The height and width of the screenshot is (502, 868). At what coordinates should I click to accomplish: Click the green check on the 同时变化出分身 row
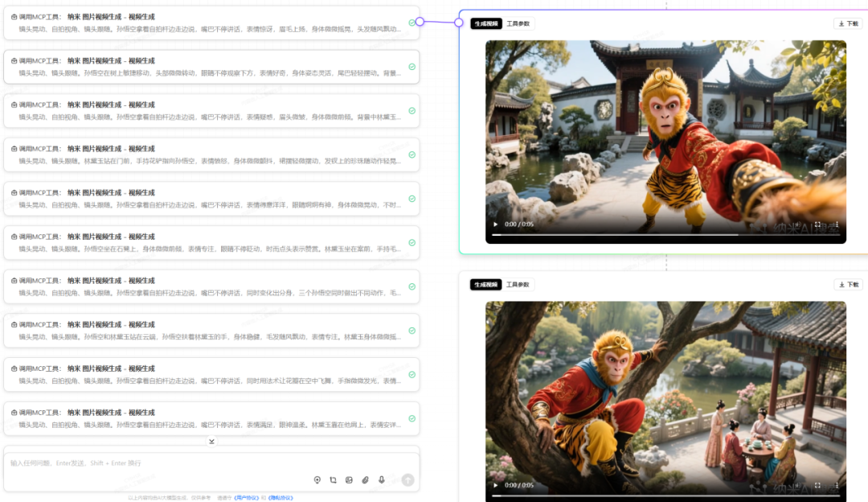(x=411, y=286)
